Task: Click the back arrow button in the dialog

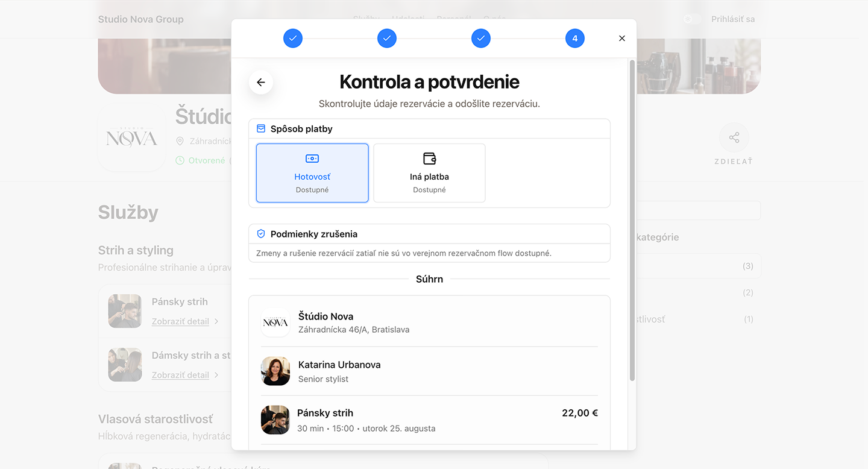Action: pyautogui.click(x=261, y=83)
